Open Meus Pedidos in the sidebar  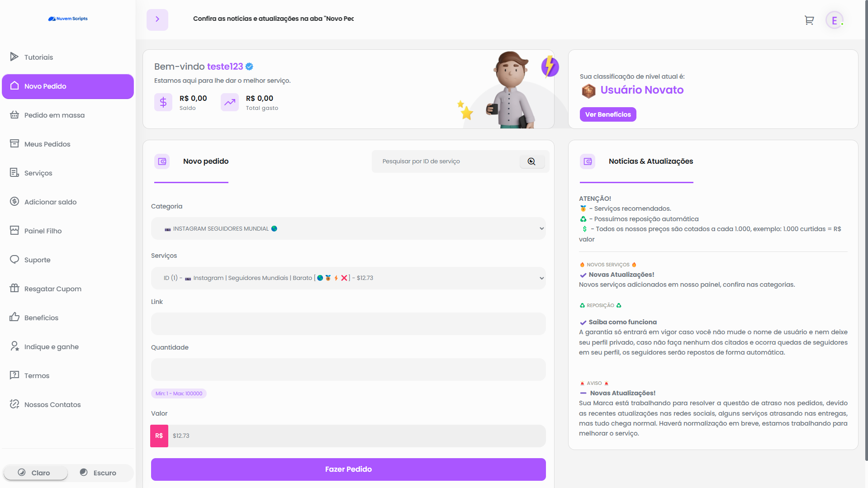(x=47, y=144)
